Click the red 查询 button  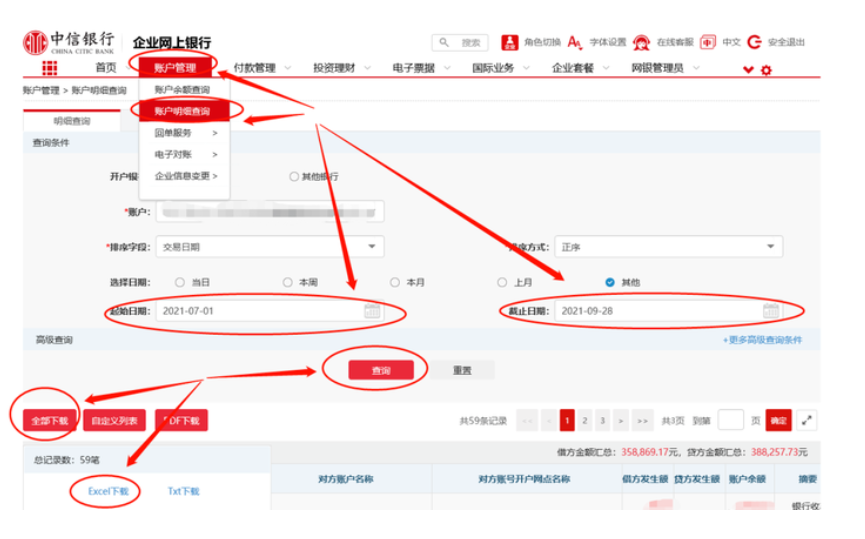(381, 370)
